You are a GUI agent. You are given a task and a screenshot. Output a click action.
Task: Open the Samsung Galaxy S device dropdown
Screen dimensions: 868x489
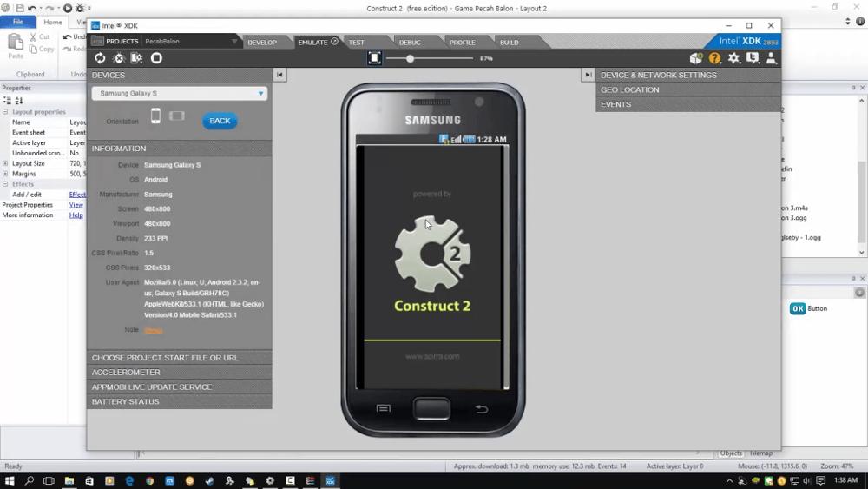click(180, 94)
